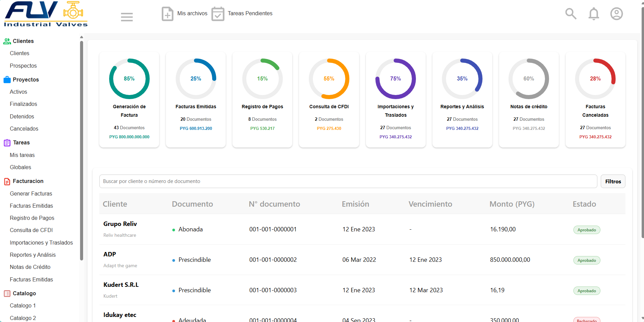Image resolution: width=644 pixels, height=322 pixels.
Task: Expand the Facturacion section header
Action: (x=28, y=181)
